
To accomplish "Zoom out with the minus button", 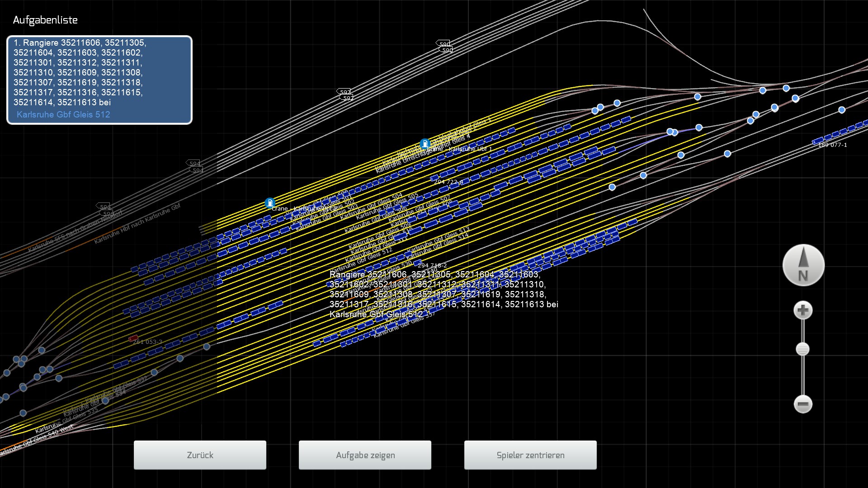I will pyautogui.click(x=803, y=404).
